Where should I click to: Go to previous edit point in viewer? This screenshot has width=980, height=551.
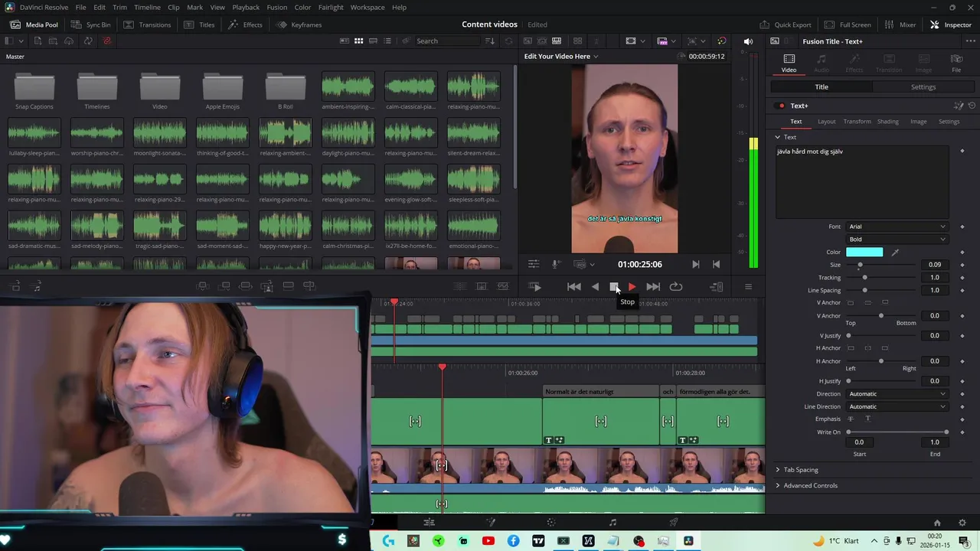tap(716, 264)
